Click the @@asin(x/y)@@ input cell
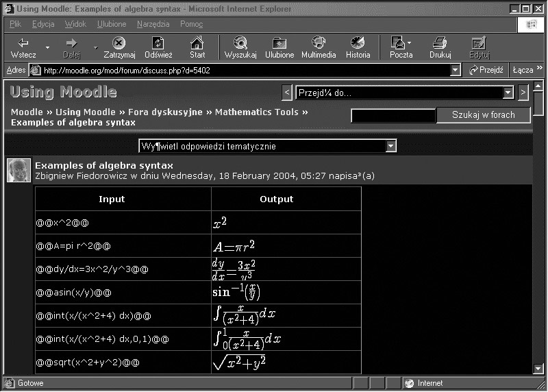Screen dimensions: 548x392 [123, 293]
